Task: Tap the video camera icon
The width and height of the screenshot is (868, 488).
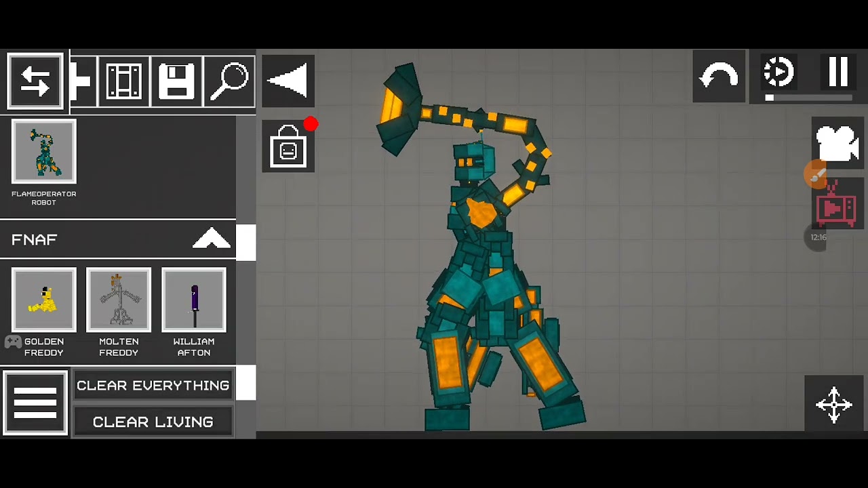Action: pos(838,143)
